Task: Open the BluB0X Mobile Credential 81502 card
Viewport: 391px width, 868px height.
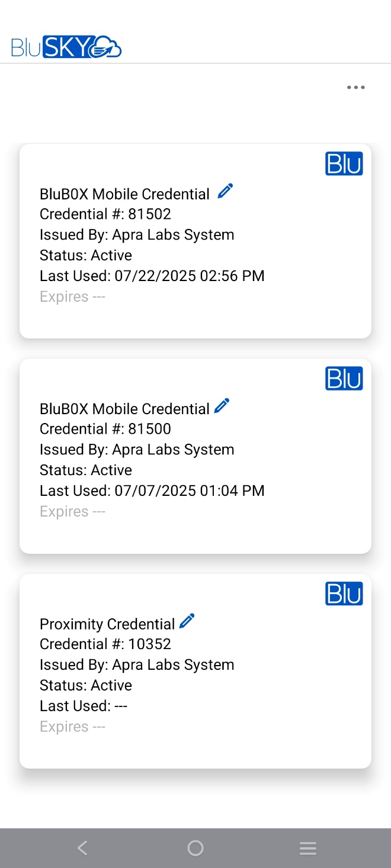Action: point(195,241)
